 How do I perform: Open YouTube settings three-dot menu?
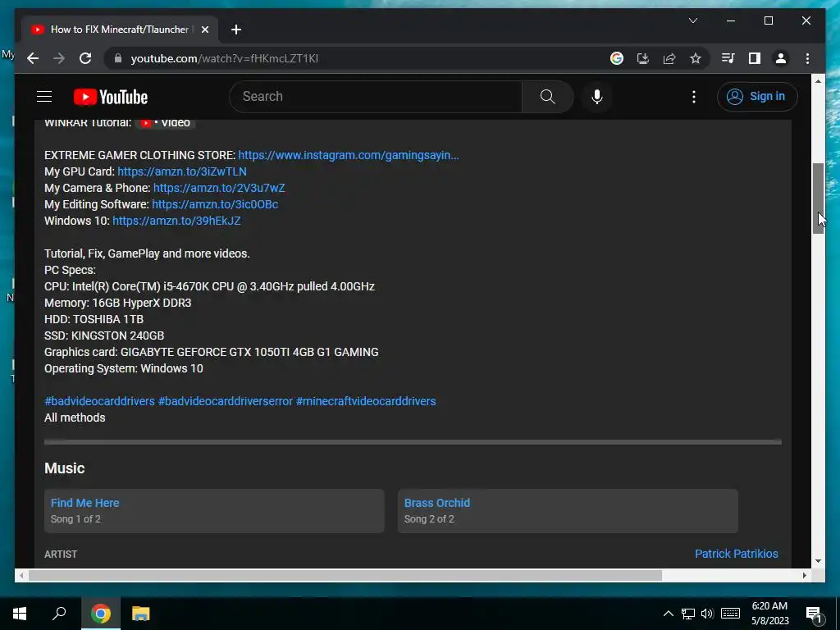click(694, 97)
